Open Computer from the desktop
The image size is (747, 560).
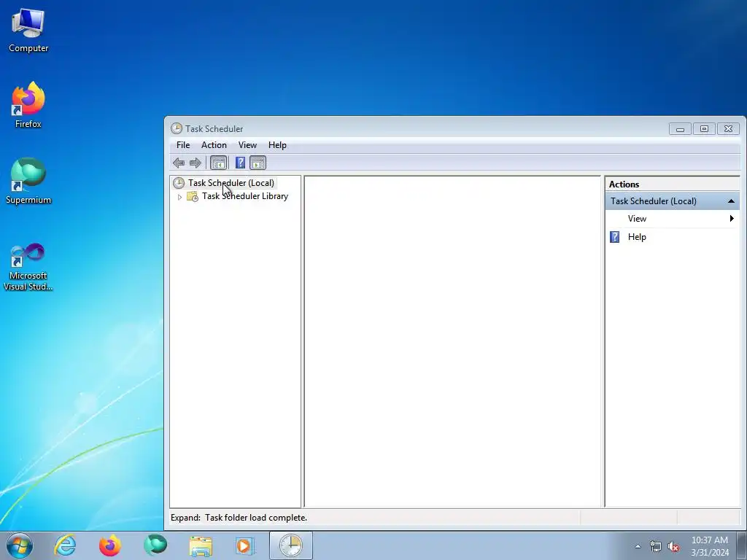click(28, 31)
